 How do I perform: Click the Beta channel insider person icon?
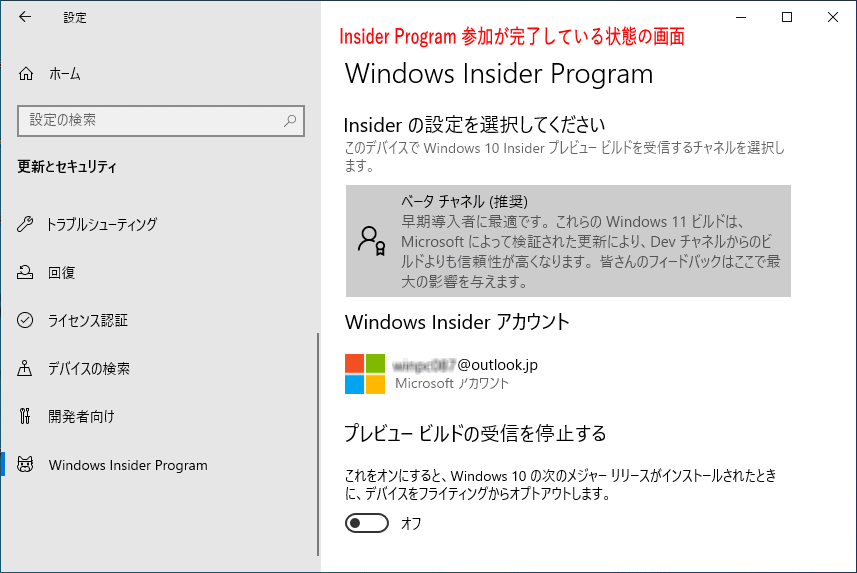coord(372,241)
